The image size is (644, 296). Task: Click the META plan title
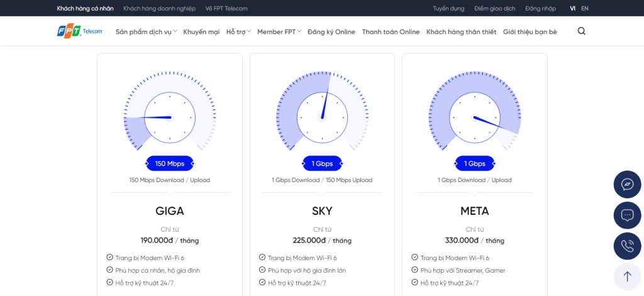[474, 211]
